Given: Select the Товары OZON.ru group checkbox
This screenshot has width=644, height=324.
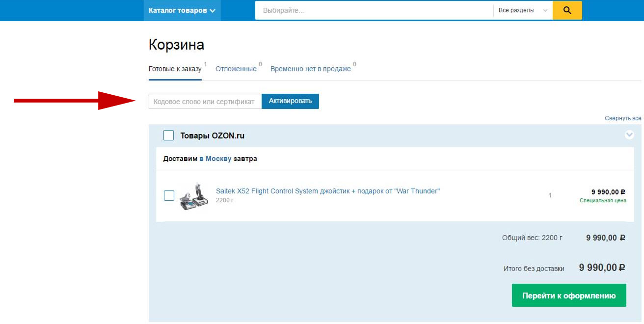Looking at the screenshot, I should pos(168,135).
